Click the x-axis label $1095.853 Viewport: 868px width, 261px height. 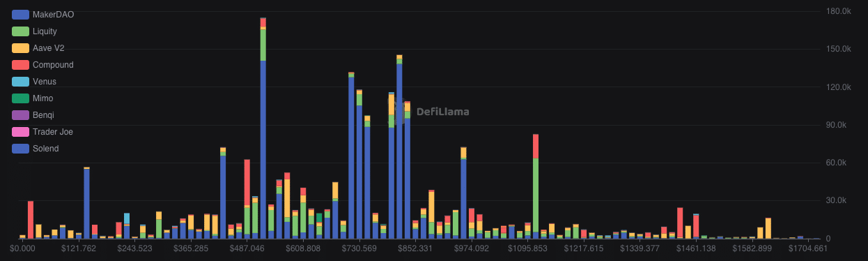point(528,248)
